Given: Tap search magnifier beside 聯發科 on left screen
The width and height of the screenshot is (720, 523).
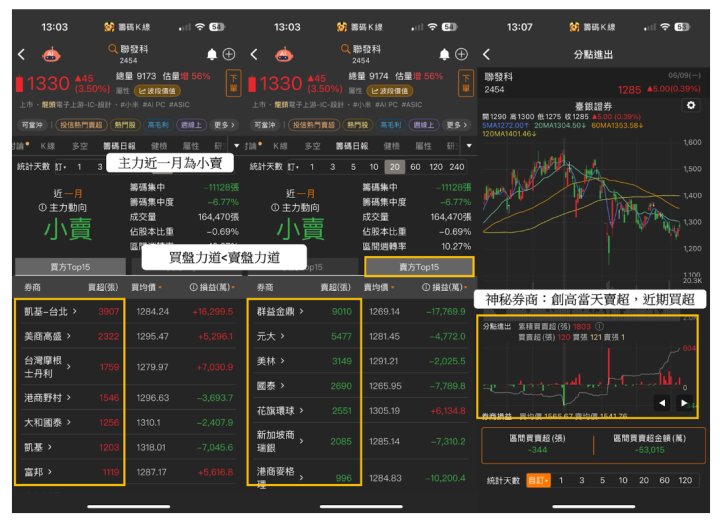Looking at the screenshot, I should tap(112, 48).
